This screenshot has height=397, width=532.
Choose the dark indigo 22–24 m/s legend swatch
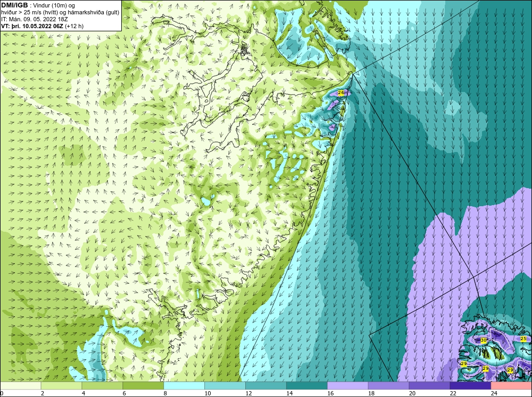tap(470, 385)
